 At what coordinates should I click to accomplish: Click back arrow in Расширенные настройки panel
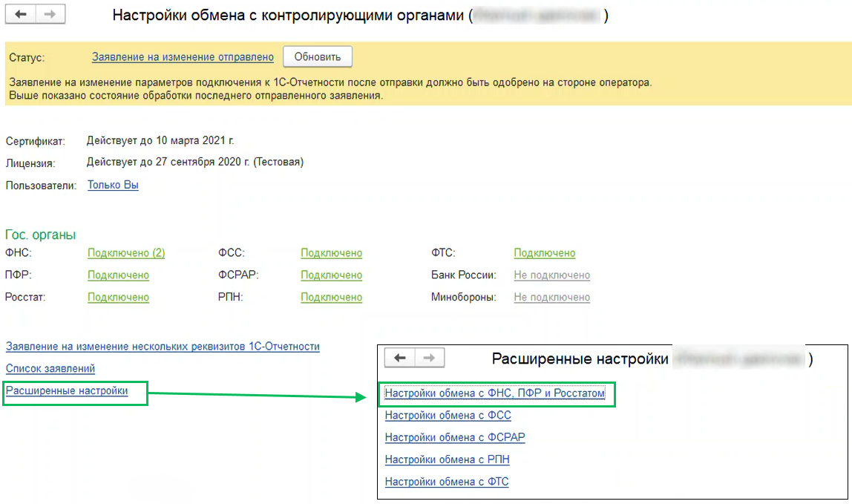400,358
